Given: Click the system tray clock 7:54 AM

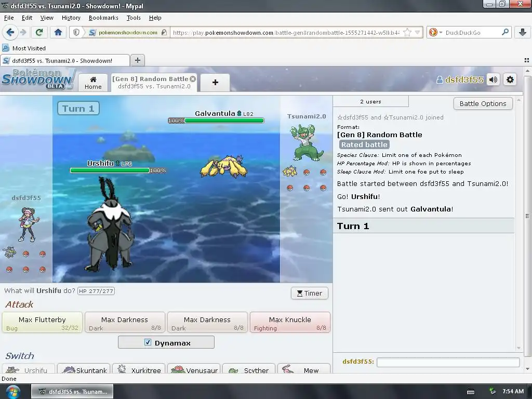Looking at the screenshot, I should tap(513, 391).
